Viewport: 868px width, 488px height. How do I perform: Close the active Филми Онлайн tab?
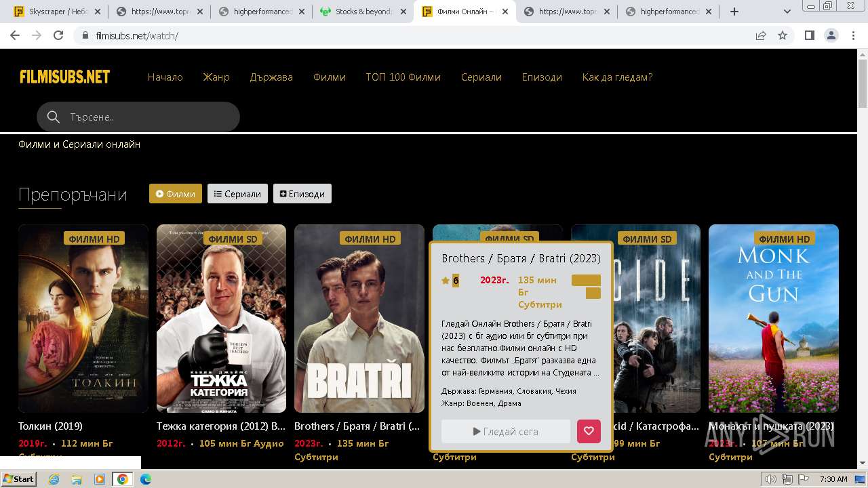click(x=505, y=12)
